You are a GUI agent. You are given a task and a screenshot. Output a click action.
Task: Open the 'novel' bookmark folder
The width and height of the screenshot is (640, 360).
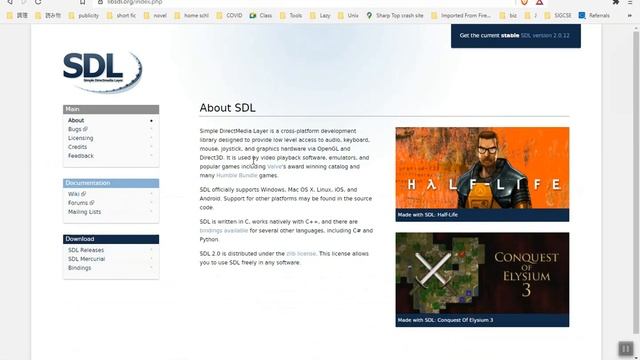point(155,16)
